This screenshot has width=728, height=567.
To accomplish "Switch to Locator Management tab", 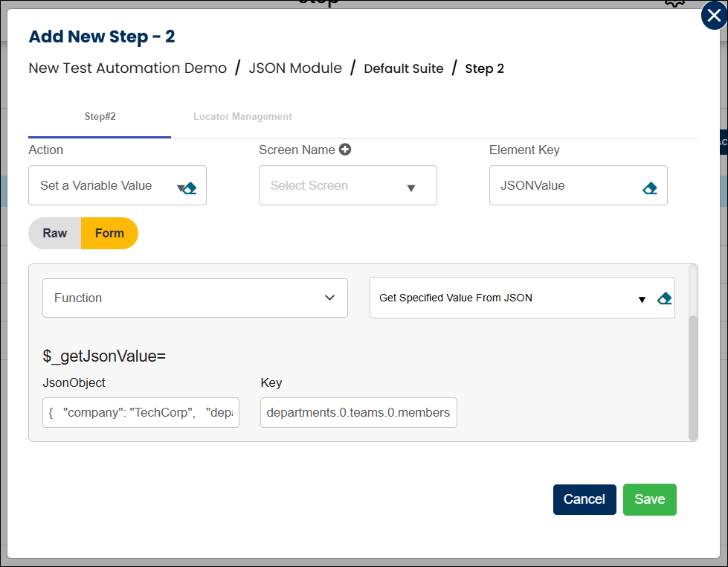I will point(242,117).
